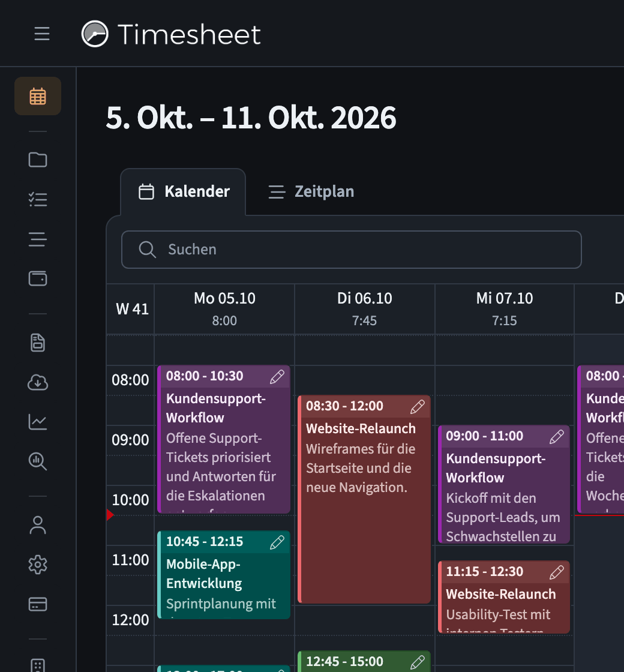This screenshot has width=624, height=672.
Task: Edit the Monday 08:00 - 10:30 entry via its pencil
Action: pyautogui.click(x=277, y=377)
